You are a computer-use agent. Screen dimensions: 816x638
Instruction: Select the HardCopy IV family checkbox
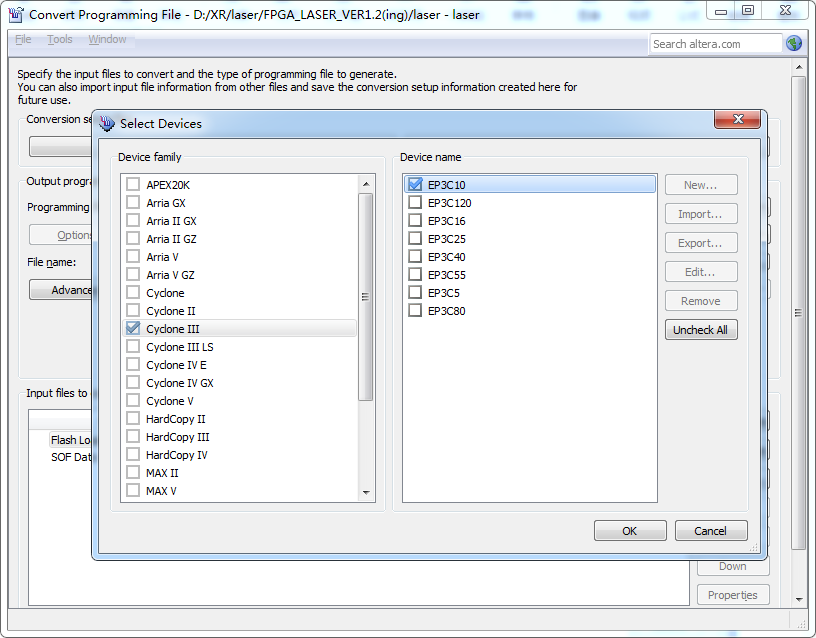[x=133, y=454]
